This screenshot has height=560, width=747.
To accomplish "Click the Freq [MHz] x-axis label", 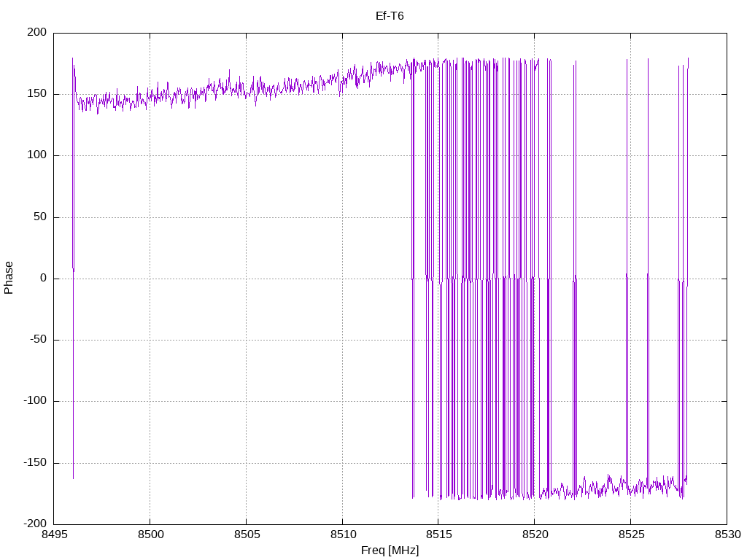I will click(390, 551).
